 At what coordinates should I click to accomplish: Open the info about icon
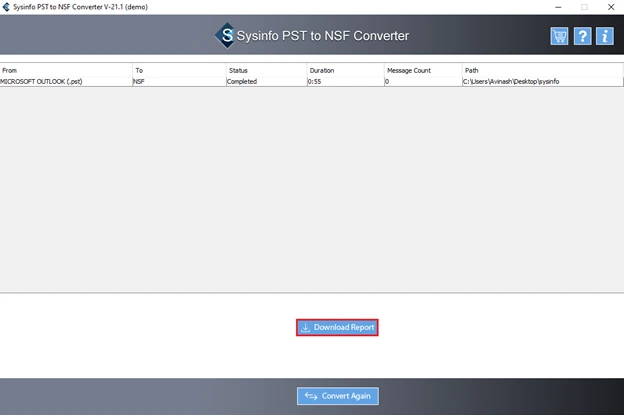pyautogui.click(x=604, y=36)
